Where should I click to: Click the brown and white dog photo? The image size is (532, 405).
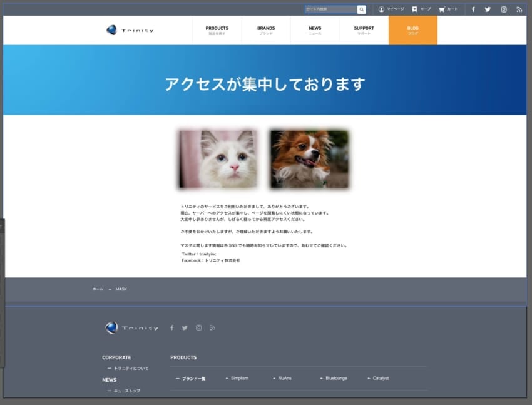click(309, 159)
